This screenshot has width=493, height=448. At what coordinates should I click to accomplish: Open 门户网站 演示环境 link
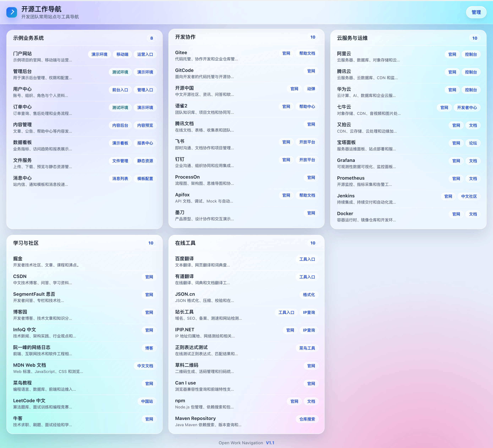click(x=99, y=54)
